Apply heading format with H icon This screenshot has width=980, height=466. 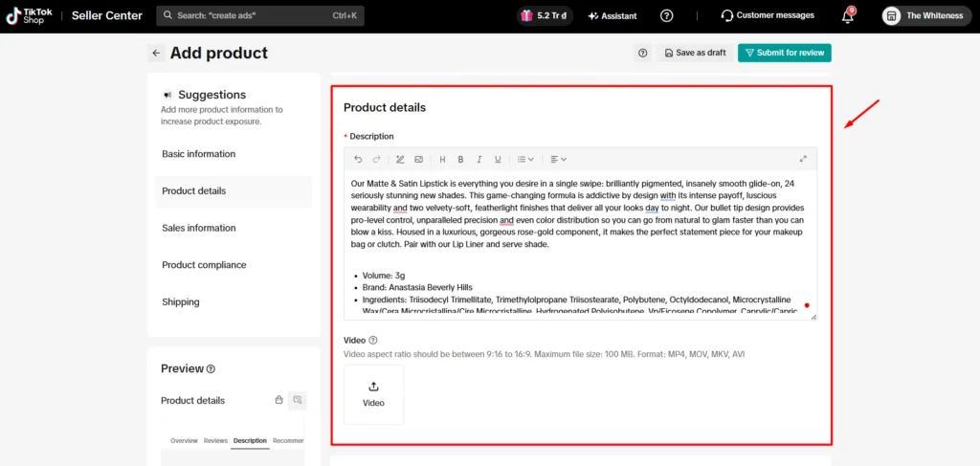tap(442, 159)
